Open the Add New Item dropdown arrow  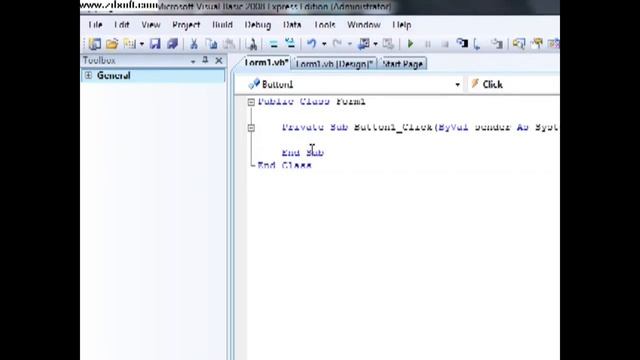click(142, 44)
